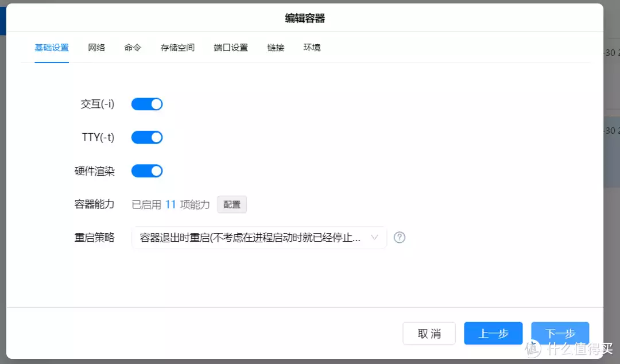Proceed with the 下一步 button
Screen dimensions: 620x364
pyautogui.click(x=560, y=334)
